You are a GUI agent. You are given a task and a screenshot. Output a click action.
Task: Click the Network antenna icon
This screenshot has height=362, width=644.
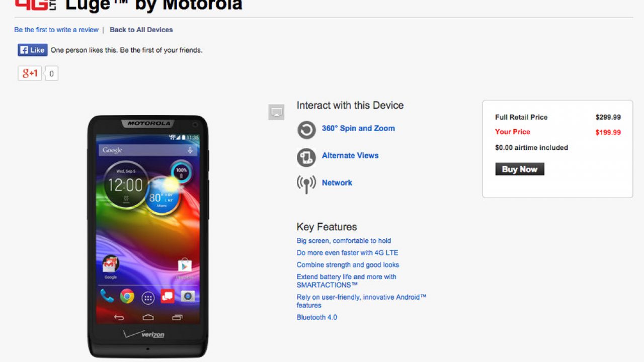(x=306, y=185)
